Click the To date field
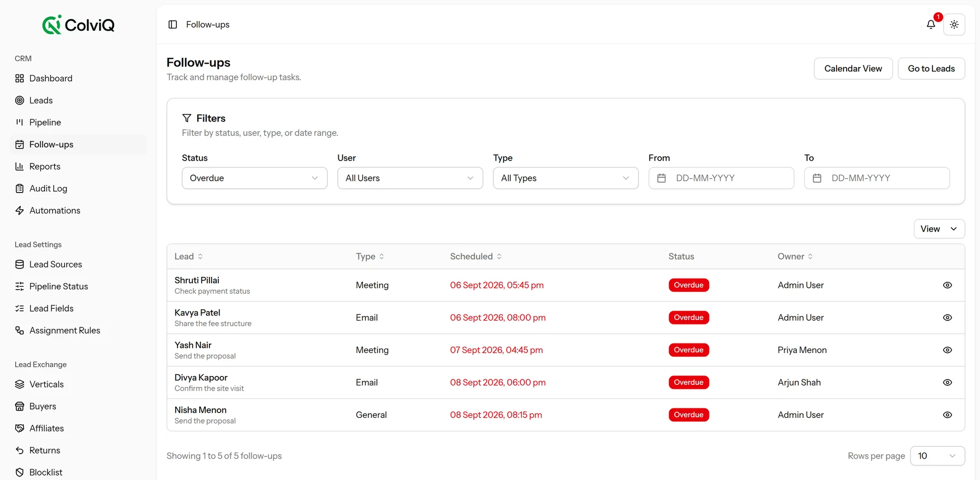 (877, 178)
